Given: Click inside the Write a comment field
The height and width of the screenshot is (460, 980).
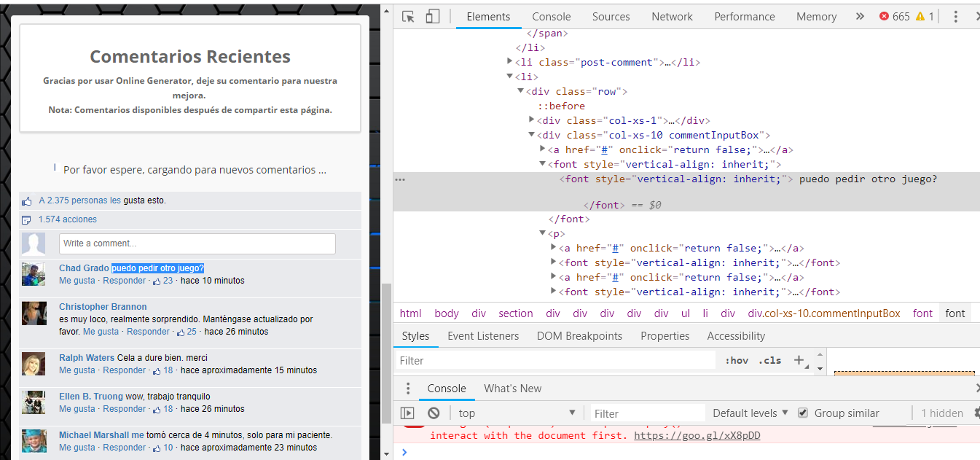Looking at the screenshot, I should click(197, 243).
